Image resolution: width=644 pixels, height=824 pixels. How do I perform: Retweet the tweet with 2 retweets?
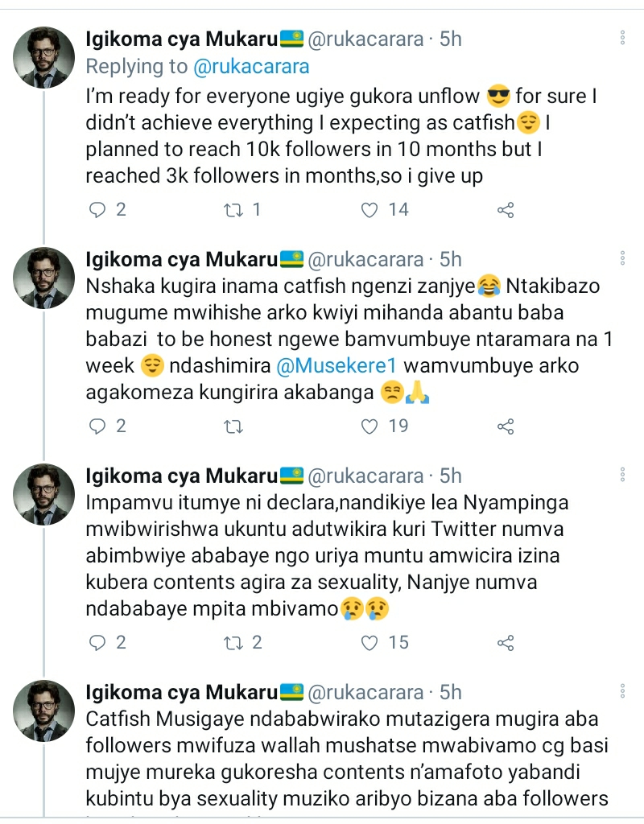click(x=233, y=643)
